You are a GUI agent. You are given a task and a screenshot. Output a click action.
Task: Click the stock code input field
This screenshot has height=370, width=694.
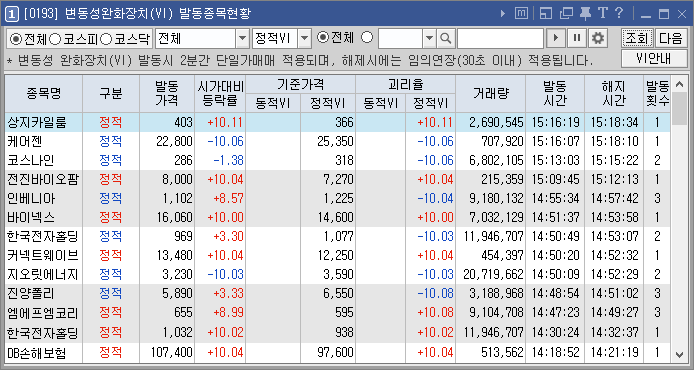coord(401,39)
